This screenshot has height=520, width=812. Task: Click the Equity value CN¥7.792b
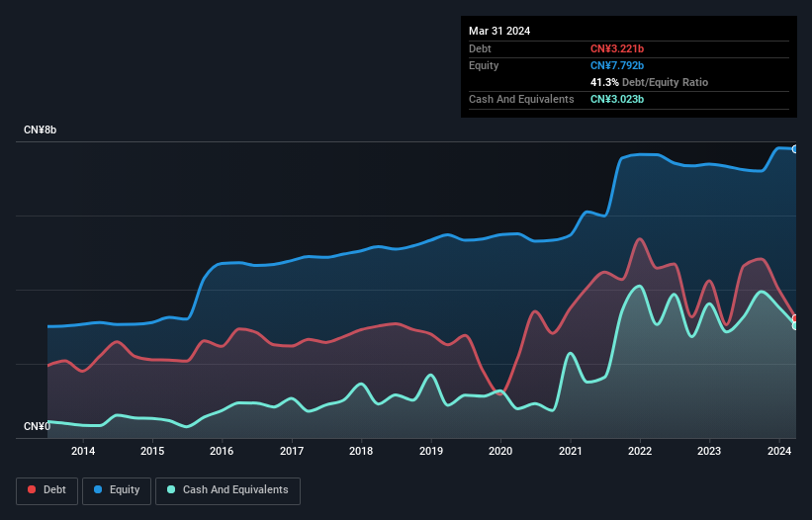(617, 65)
